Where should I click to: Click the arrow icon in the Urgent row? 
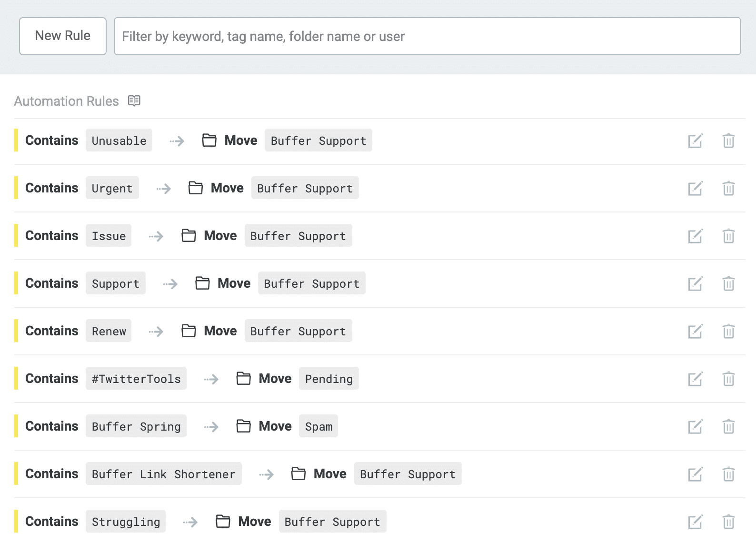pos(163,189)
